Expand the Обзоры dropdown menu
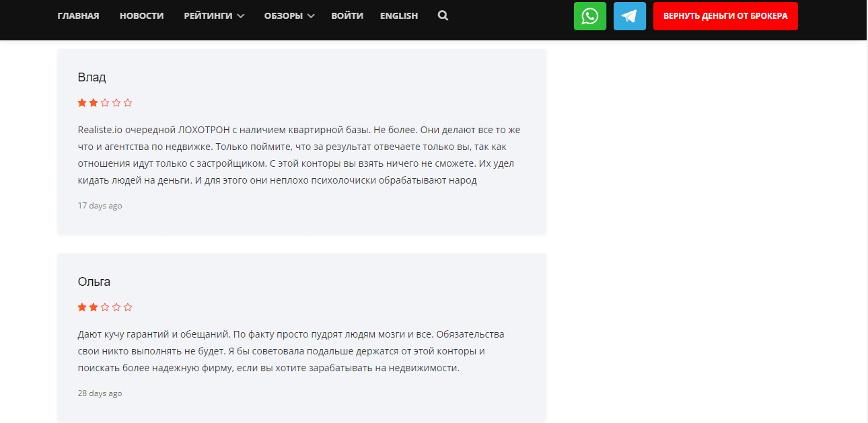Viewport: 868px width, 423px height. pyautogui.click(x=289, y=15)
